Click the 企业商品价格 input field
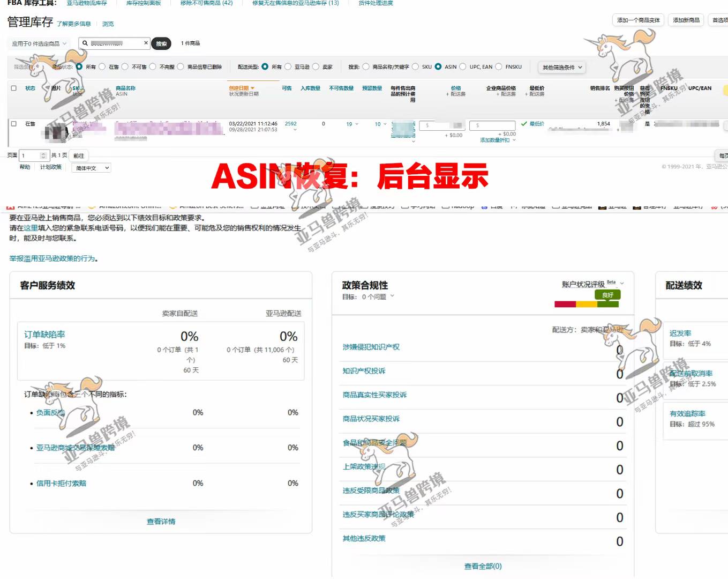This screenshot has width=728, height=579. pos(492,125)
